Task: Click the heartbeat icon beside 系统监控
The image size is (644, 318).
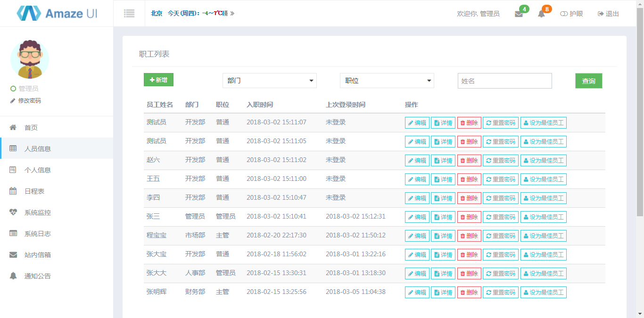Action: [x=13, y=212]
